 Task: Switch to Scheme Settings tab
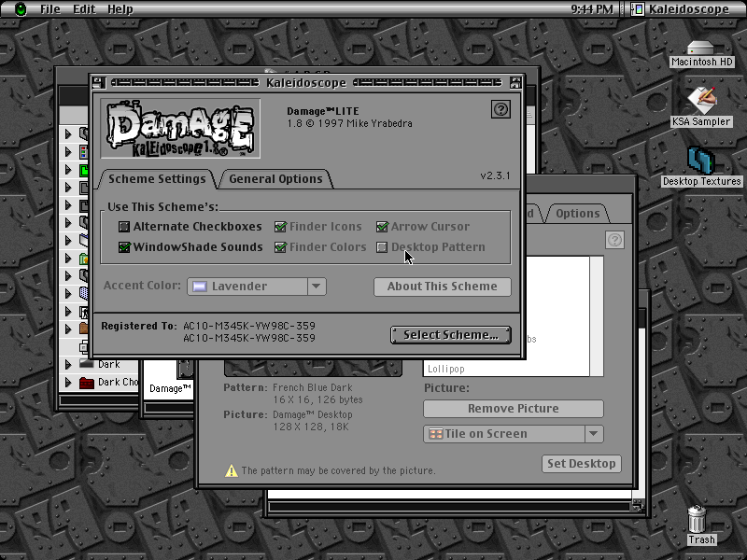pyautogui.click(x=157, y=179)
